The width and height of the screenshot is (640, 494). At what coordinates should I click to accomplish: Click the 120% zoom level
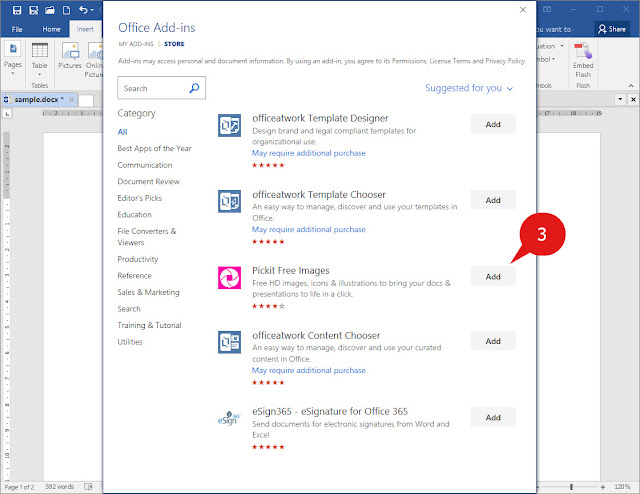coord(622,487)
